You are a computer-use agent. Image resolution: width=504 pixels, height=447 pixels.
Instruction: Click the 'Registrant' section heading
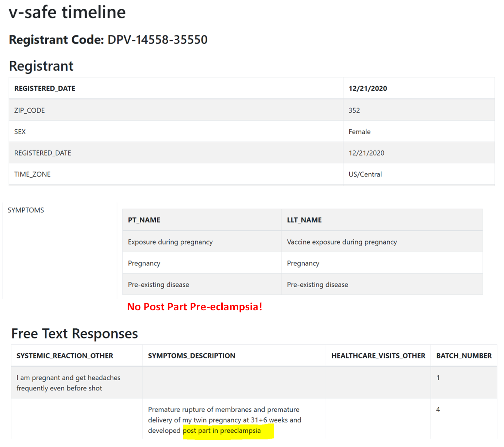coord(41,66)
